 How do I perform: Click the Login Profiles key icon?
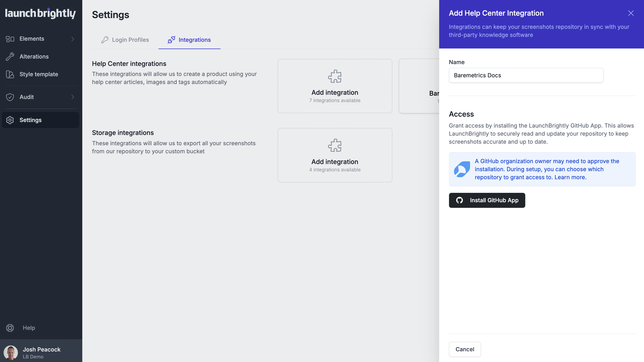(x=105, y=40)
